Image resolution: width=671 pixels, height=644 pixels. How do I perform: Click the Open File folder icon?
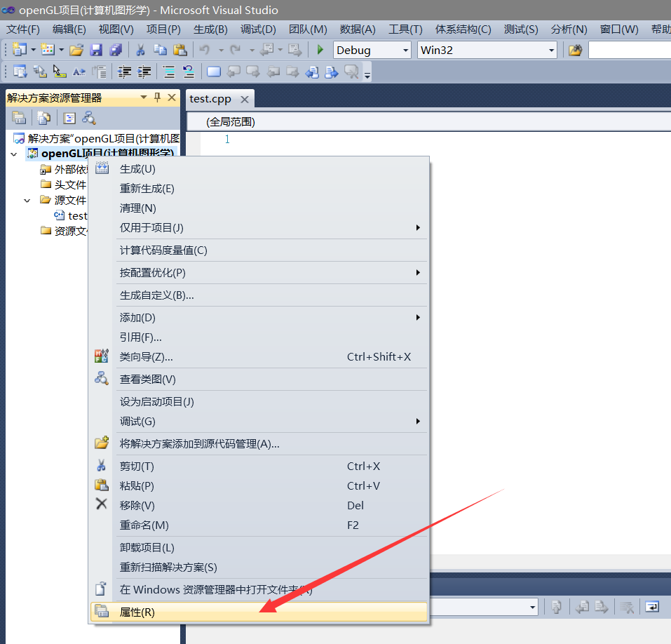(76, 50)
